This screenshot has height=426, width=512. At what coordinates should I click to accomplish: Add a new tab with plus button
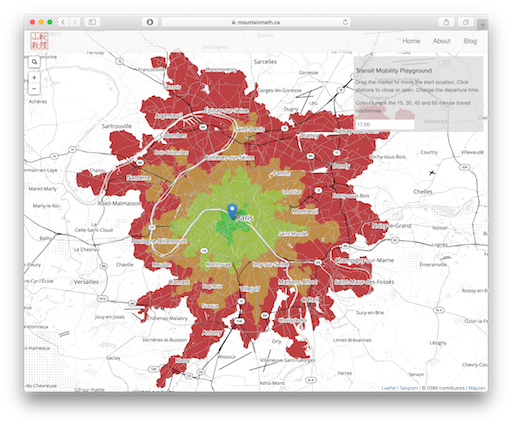482,25
